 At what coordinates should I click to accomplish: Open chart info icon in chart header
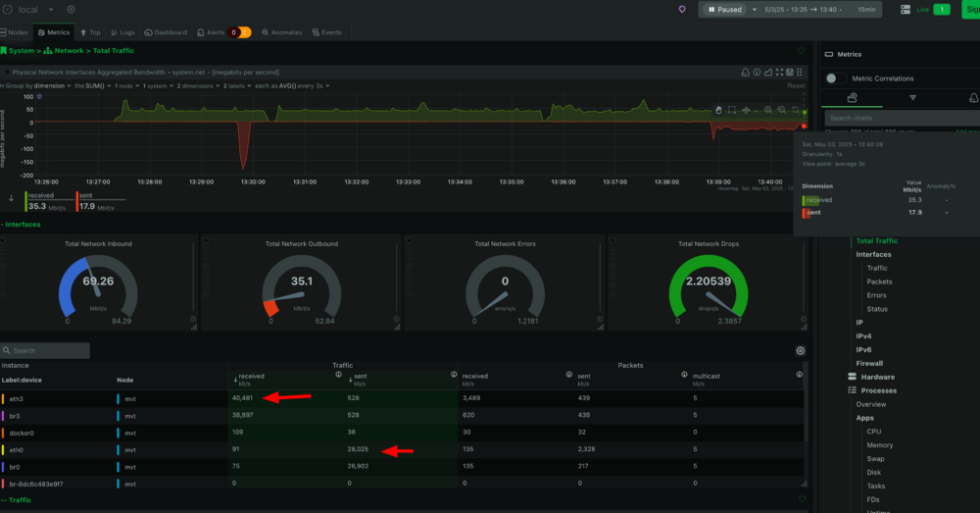coord(757,73)
